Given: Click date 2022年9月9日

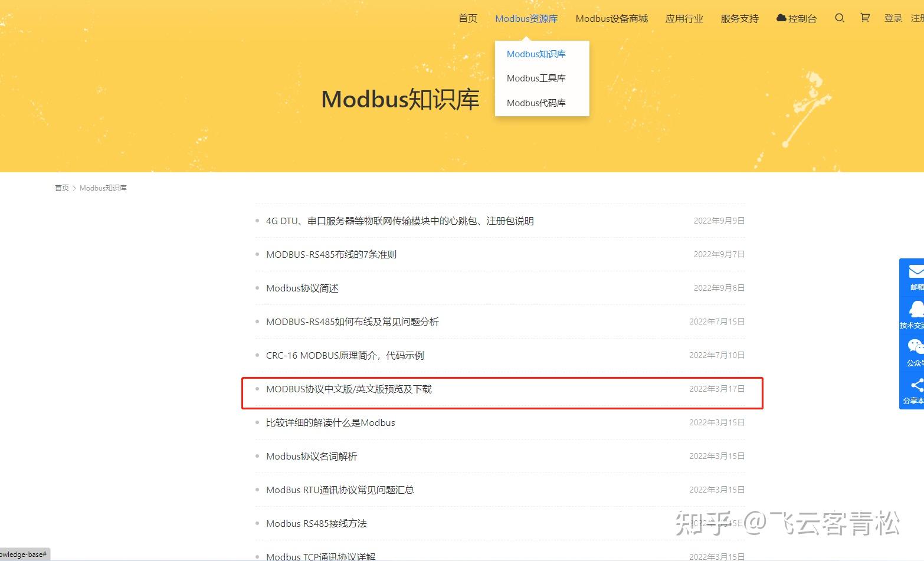Looking at the screenshot, I should click(x=719, y=221).
